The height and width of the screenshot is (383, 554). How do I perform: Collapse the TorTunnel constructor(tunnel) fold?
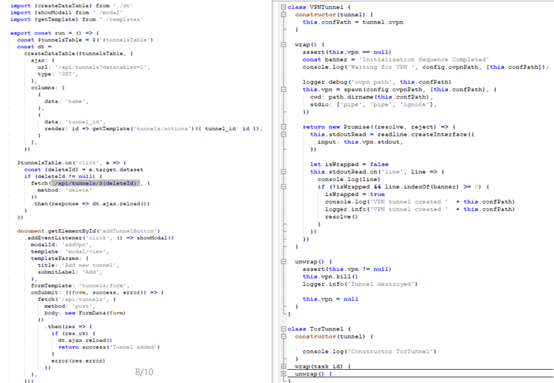coord(283,336)
